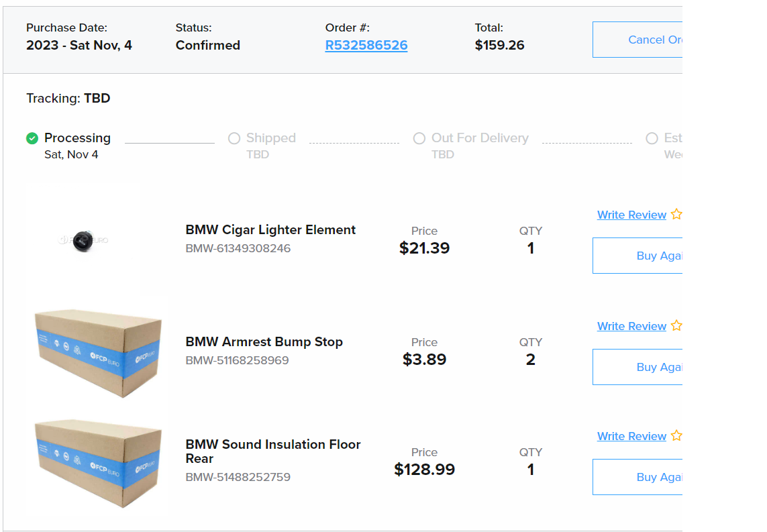Write a review for Sound Insulation Floor Rear
The width and height of the screenshot is (767, 532).
631,436
